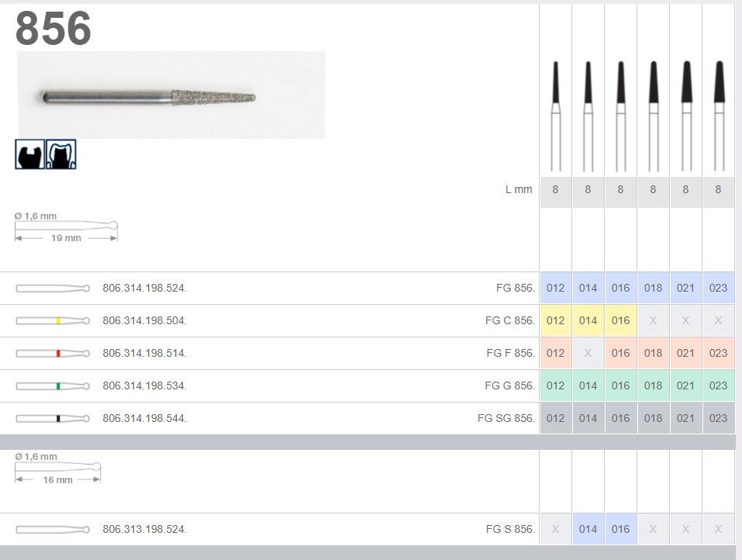The width and height of the screenshot is (742, 560).
Task: Click the green-ring shank icon for FG G
Action: point(53,386)
